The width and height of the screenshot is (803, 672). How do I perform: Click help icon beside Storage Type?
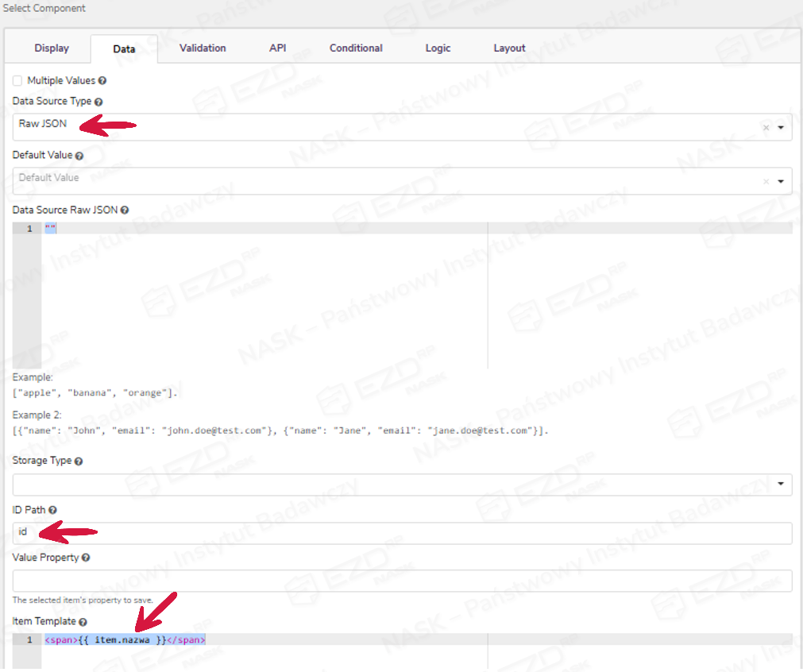point(79,461)
